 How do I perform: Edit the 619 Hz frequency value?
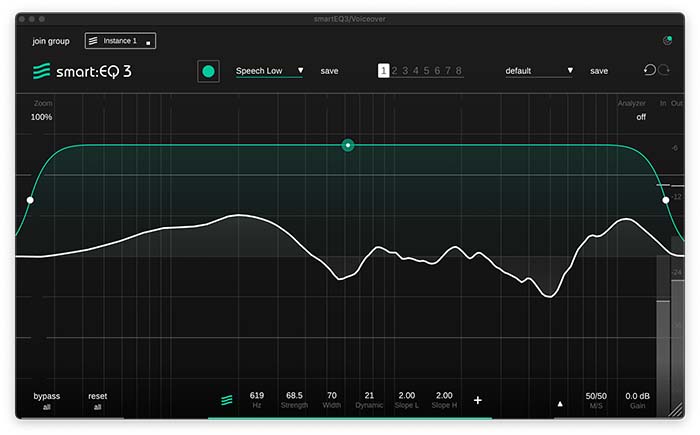(x=257, y=396)
